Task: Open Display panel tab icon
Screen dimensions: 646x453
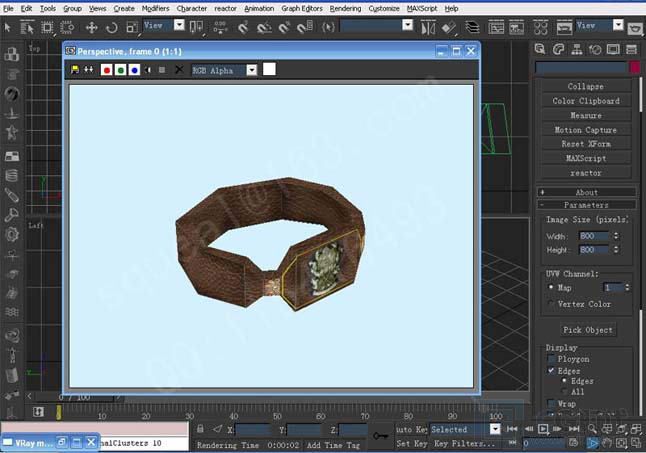Action: (613, 49)
